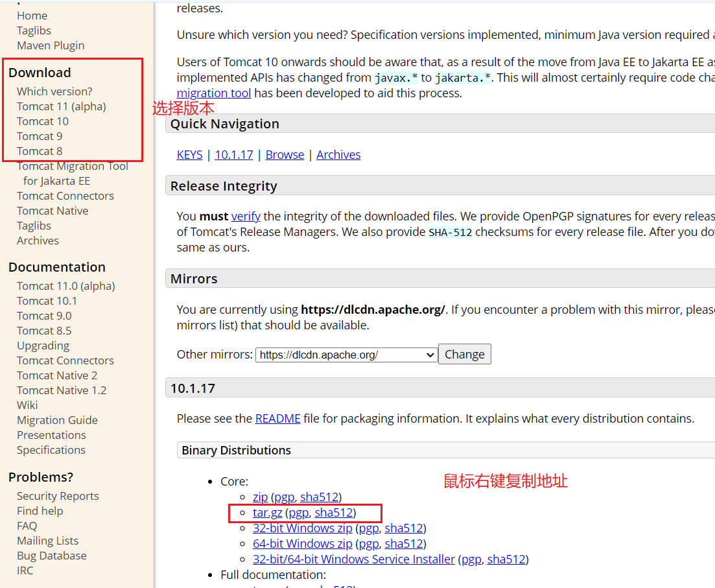715x588 pixels.
Task: Open Tomcat Connectors under Download
Action: click(x=65, y=196)
